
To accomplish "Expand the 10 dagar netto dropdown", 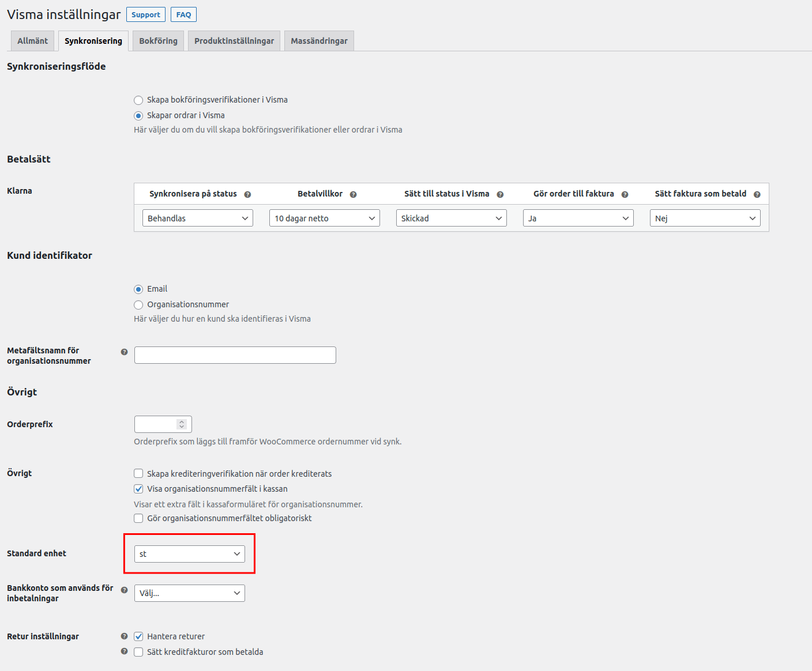I will (x=324, y=218).
